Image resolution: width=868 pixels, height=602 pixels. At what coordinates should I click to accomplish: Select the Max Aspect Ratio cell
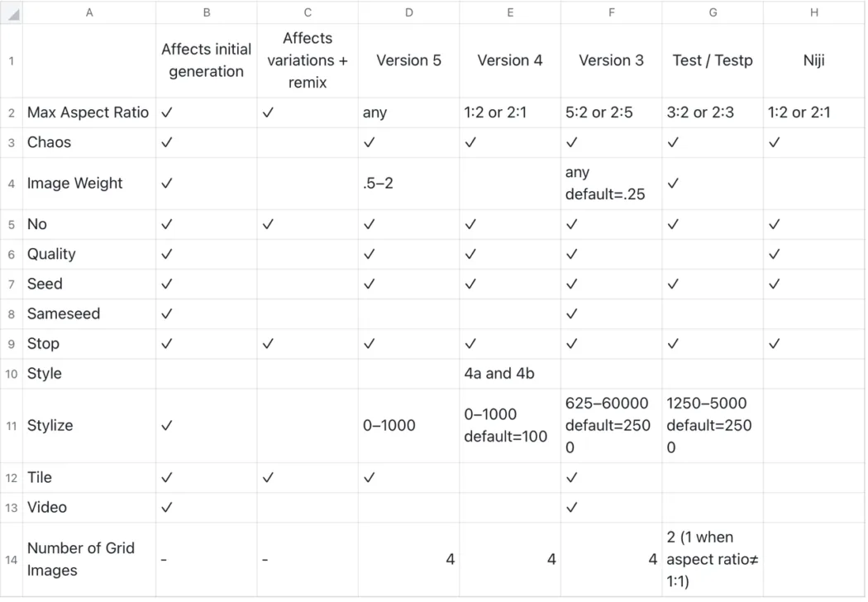[89, 113]
